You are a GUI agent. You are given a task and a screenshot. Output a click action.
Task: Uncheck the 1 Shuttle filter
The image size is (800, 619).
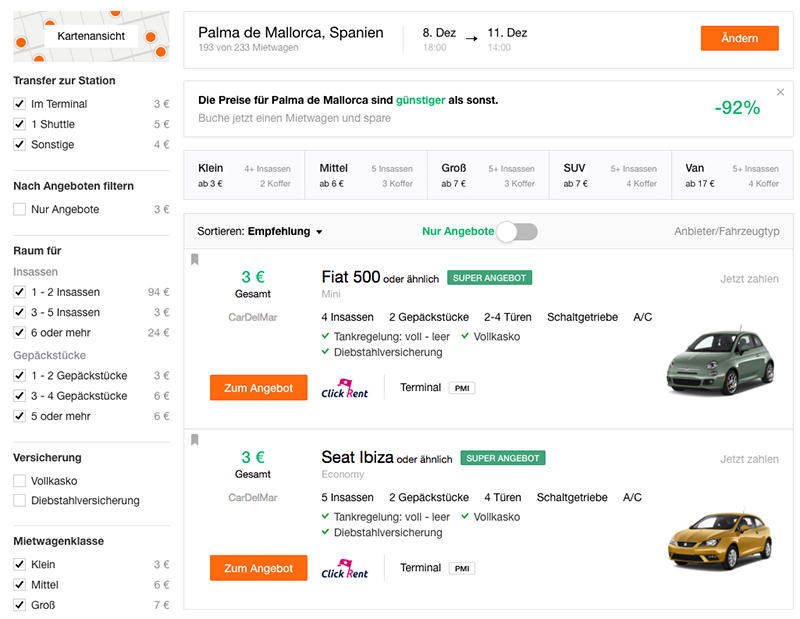point(19,124)
